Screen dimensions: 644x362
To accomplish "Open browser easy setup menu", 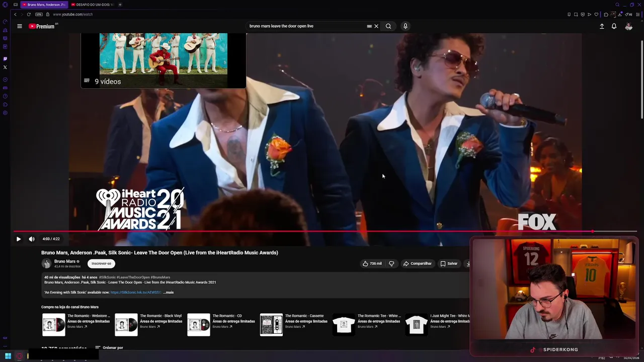I will coord(638,14).
